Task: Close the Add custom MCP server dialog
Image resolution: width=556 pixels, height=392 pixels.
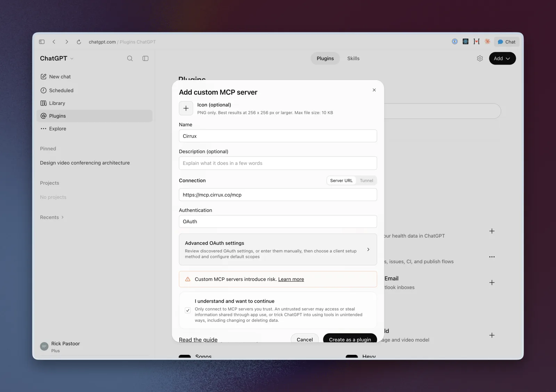Action: [374, 90]
